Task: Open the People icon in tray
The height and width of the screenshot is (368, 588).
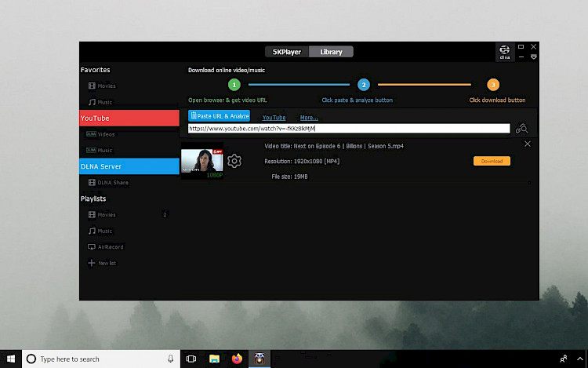Action: click(563, 359)
